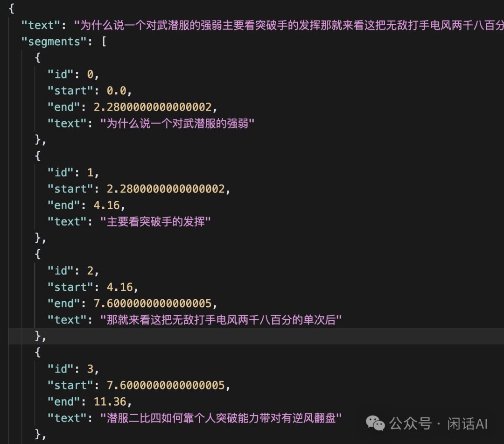
Task: Click the highlighted closing brace of segment 2
Action: 38,336
